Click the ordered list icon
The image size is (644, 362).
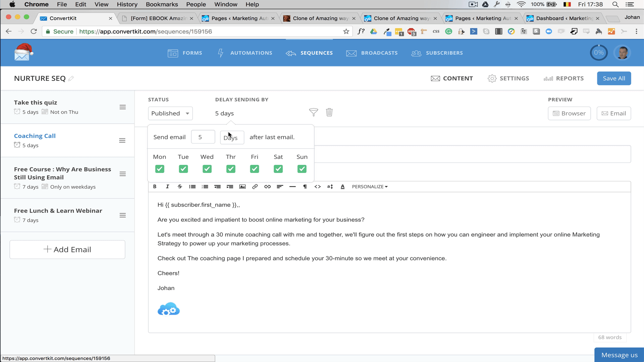tap(205, 186)
